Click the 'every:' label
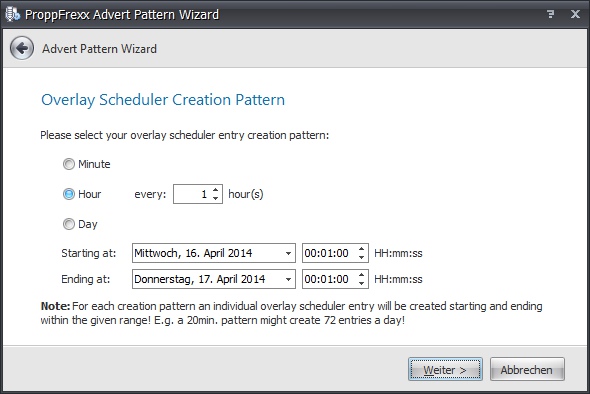The image size is (590, 394). (150, 195)
